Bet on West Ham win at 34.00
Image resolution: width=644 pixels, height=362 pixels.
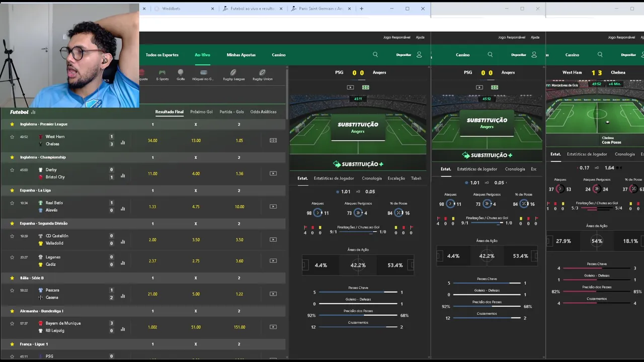coord(152,140)
